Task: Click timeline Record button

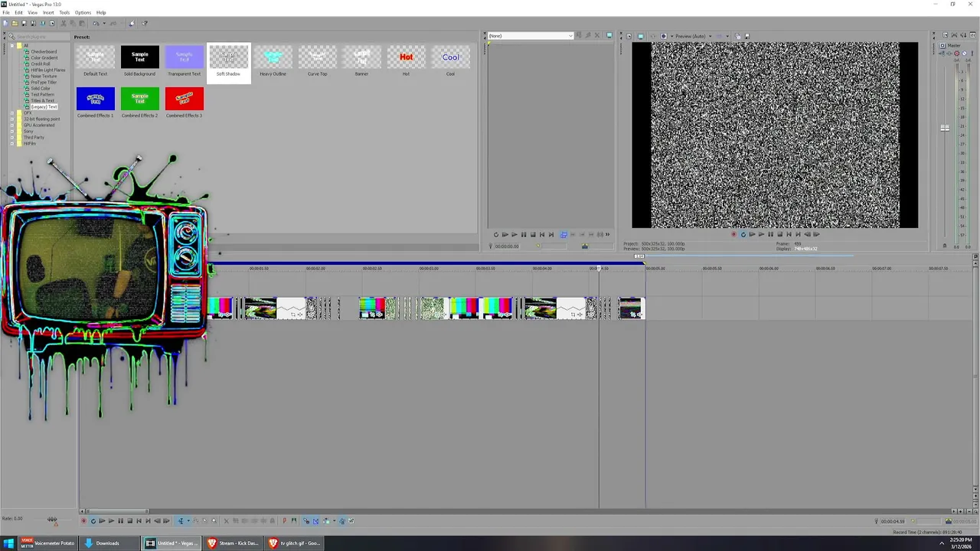Action: click(83, 521)
